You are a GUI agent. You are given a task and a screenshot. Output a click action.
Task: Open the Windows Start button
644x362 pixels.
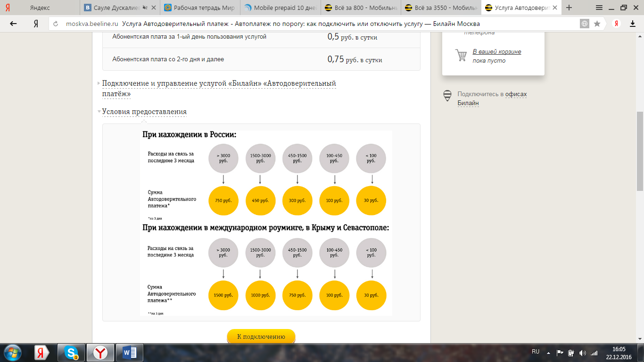pyautogui.click(x=12, y=353)
